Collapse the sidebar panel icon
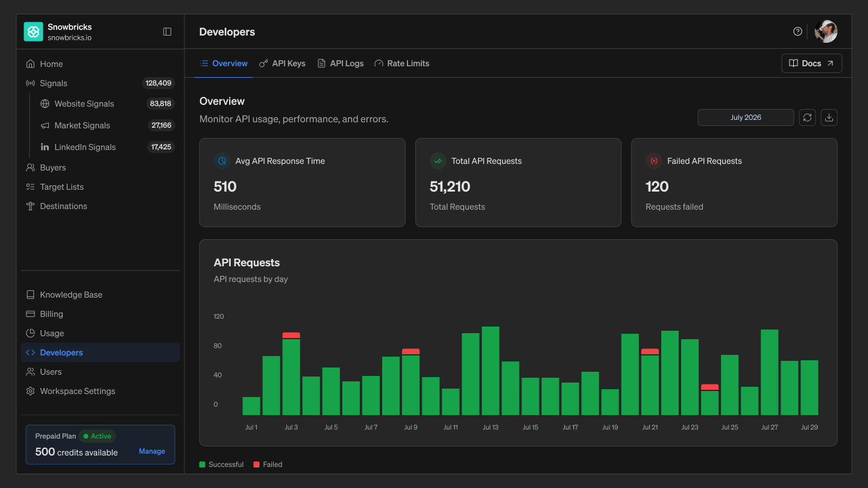The width and height of the screenshot is (868, 488). point(168,32)
